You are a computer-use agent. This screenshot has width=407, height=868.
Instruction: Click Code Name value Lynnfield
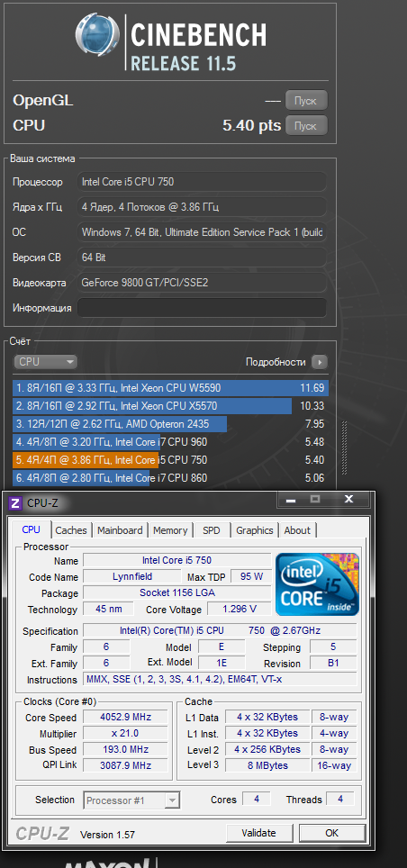pyautogui.click(x=131, y=576)
